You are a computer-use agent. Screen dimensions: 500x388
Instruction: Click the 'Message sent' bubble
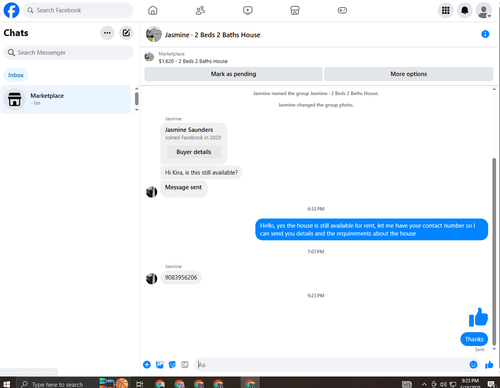click(183, 188)
